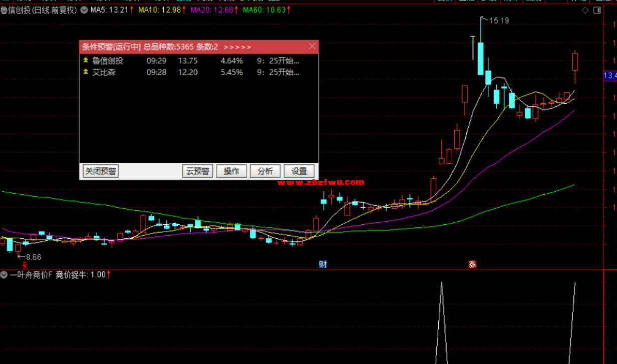Click the 09:28 alert time
Image resolution: width=617 pixels, height=364 pixels.
pos(156,72)
